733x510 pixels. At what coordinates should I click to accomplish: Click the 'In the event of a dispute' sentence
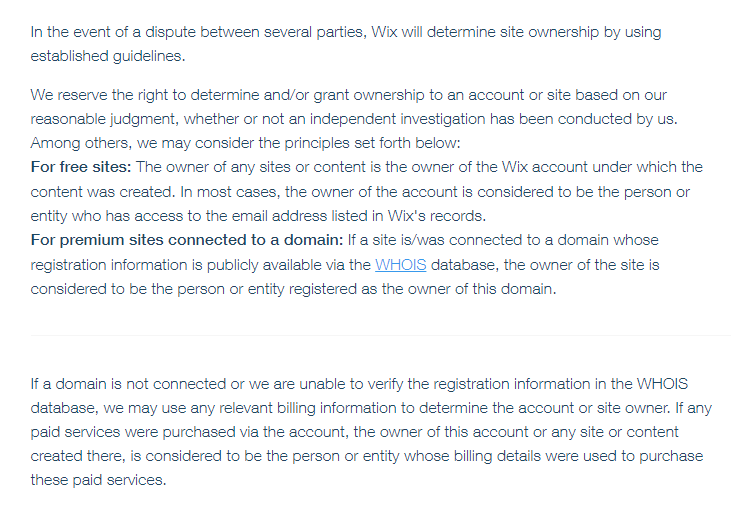point(346,32)
